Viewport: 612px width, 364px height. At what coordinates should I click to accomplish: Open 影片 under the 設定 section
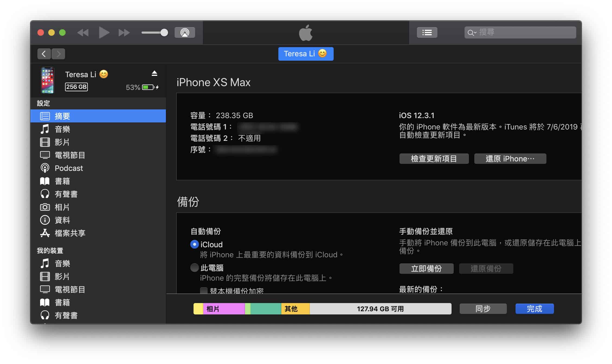point(98,142)
